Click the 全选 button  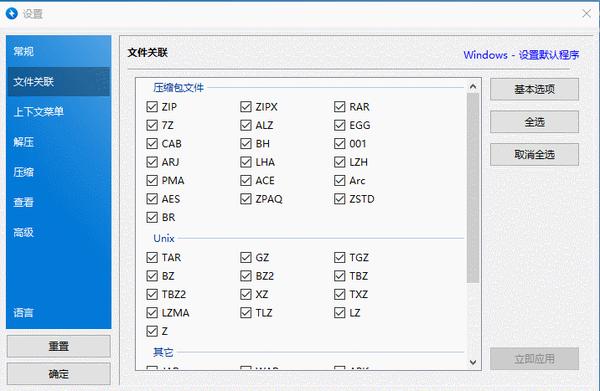[x=534, y=122]
